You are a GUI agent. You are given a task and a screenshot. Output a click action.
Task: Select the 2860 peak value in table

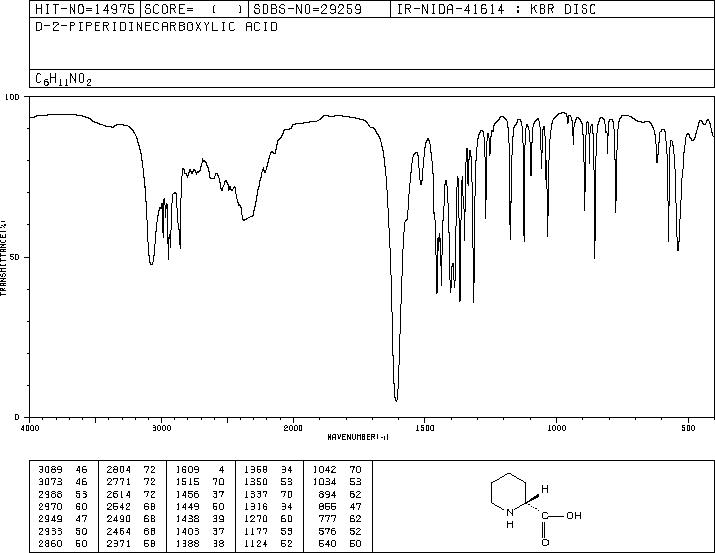coord(50,544)
